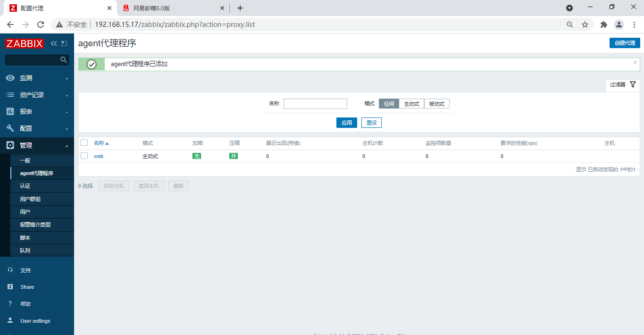Image resolution: width=644 pixels, height=335 pixels.
Task: Toggle sidebar hide icon next to chevrons
Action: pyautogui.click(x=64, y=43)
